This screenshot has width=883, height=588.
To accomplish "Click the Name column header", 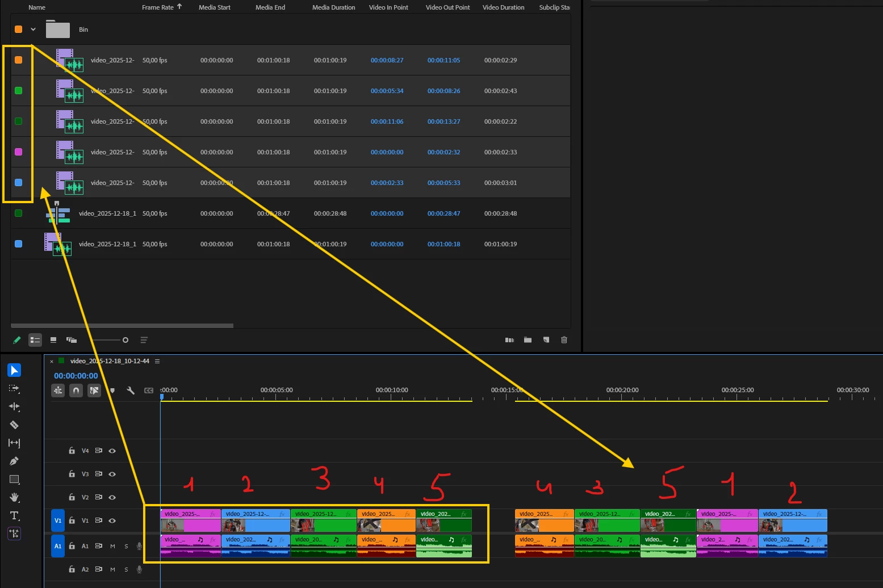I will pos(37,7).
